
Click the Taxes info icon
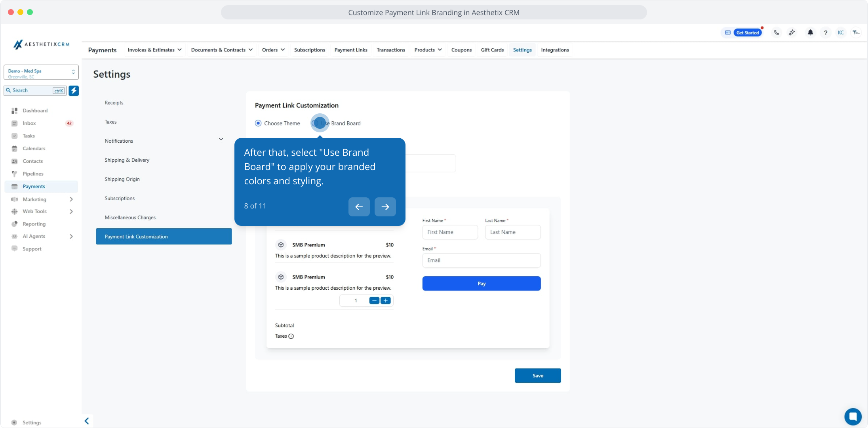tap(291, 336)
